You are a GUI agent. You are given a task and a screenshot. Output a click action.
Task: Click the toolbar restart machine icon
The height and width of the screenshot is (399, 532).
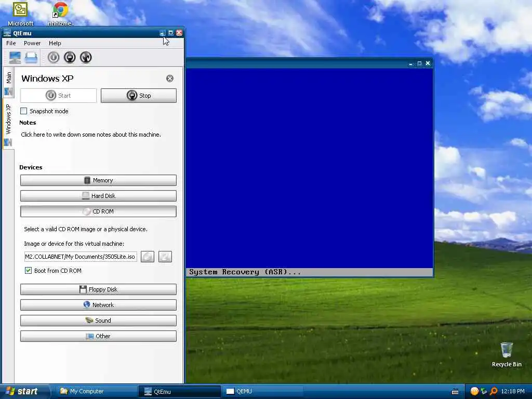[86, 57]
